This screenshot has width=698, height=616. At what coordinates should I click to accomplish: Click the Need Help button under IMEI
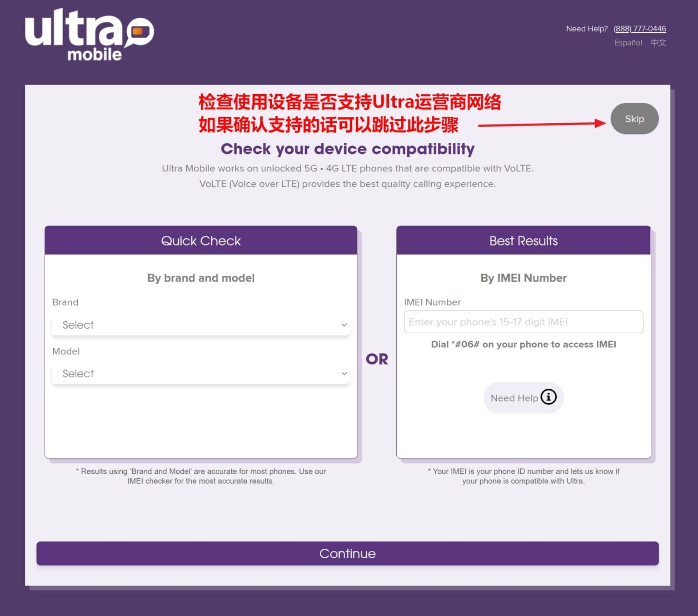[523, 398]
